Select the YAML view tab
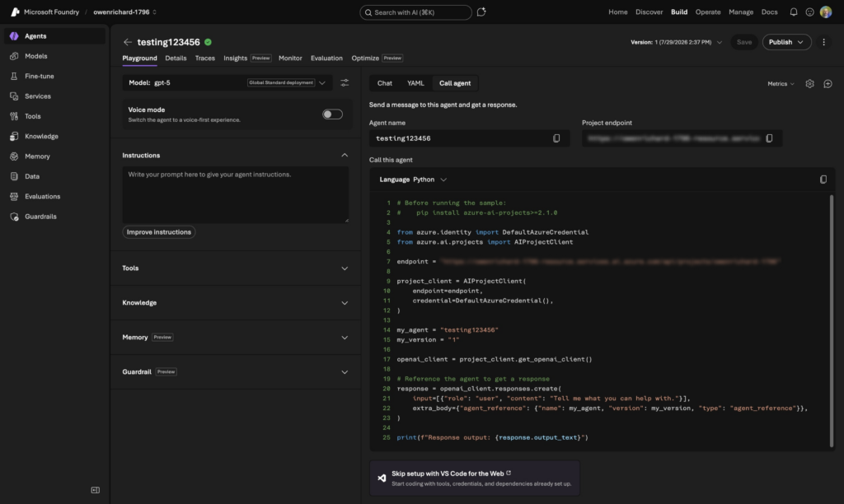844x504 pixels. point(415,83)
